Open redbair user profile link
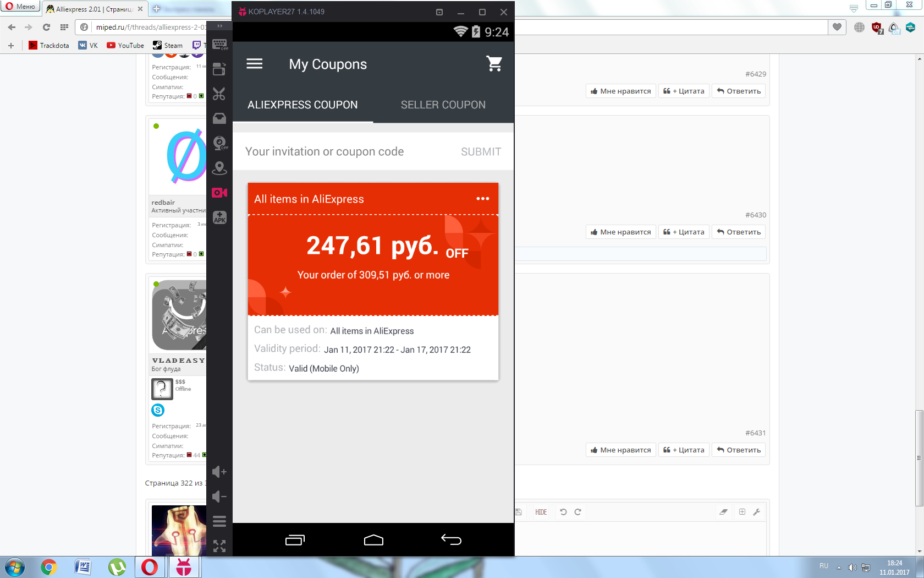 click(x=163, y=202)
